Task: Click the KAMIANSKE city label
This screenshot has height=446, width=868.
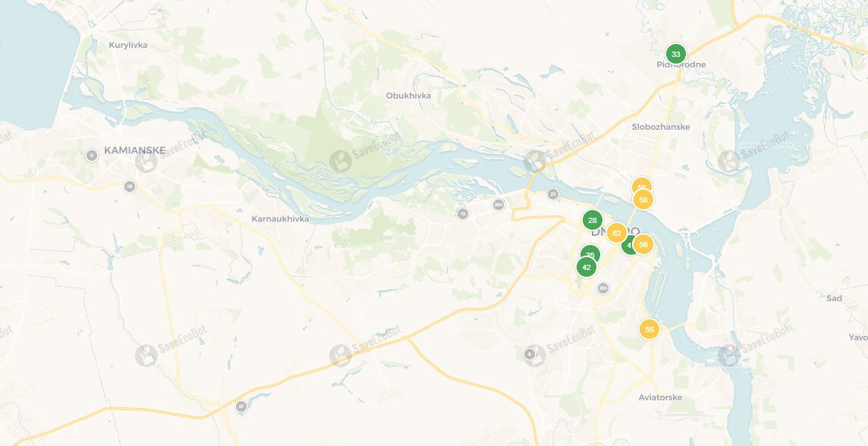Action: coord(134,150)
